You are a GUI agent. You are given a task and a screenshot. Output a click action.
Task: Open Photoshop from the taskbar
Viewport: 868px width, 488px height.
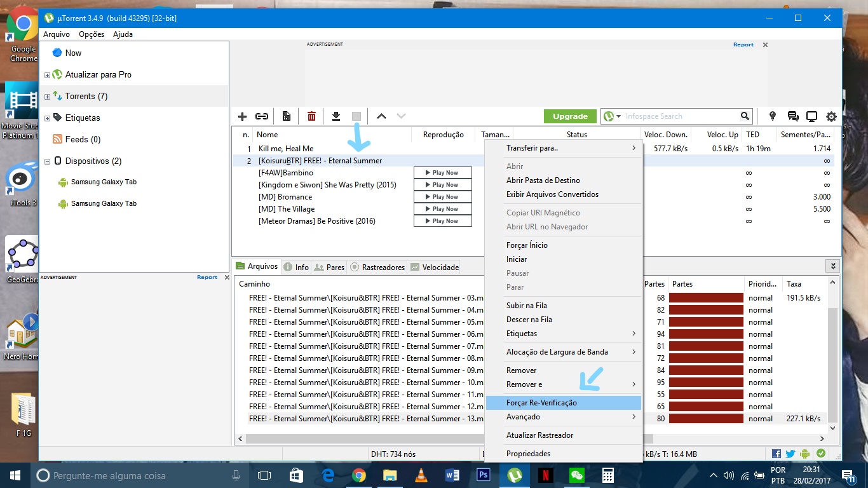[483, 475]
